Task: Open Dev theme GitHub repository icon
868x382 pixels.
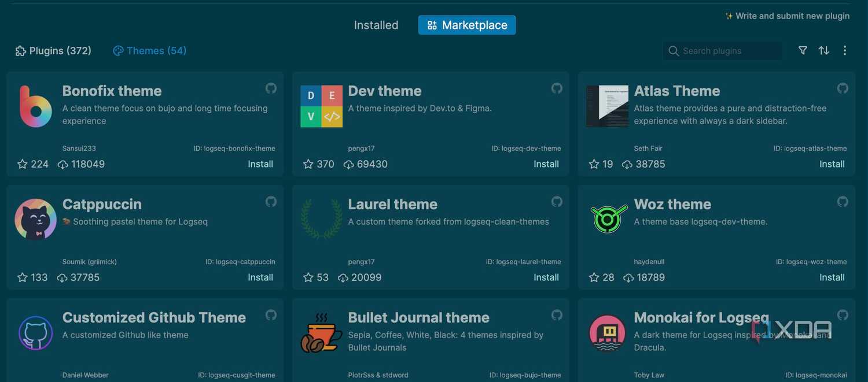Action: coord(557,88)
